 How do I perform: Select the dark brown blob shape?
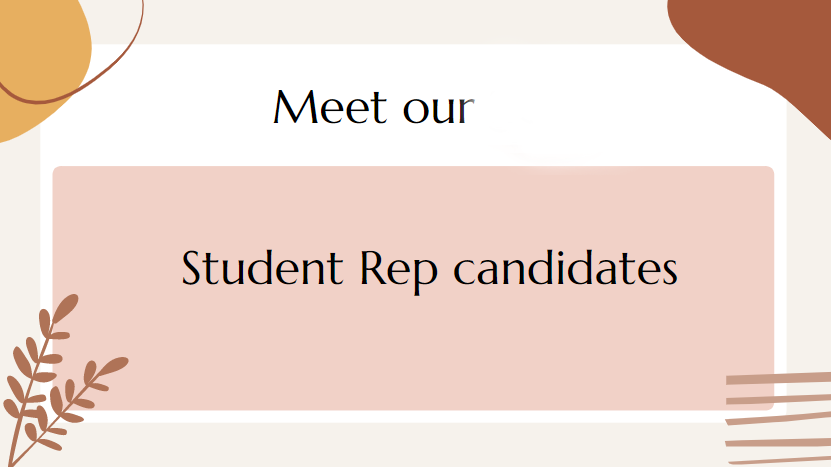point(760,40)
